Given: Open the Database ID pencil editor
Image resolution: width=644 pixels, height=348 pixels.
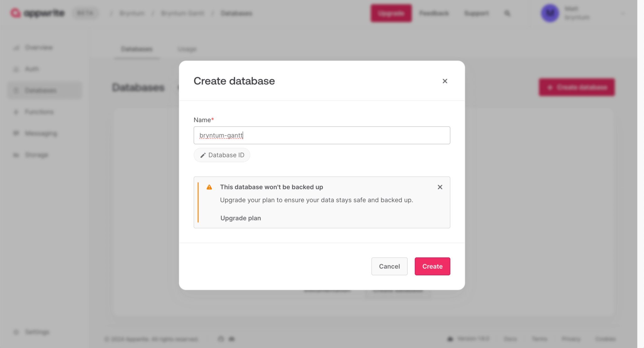Looking at the screenshot, I should (222, 155).
